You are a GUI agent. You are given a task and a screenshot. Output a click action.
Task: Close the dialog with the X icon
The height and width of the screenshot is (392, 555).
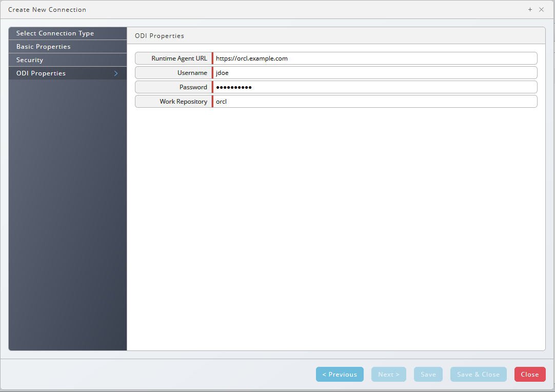541,10
